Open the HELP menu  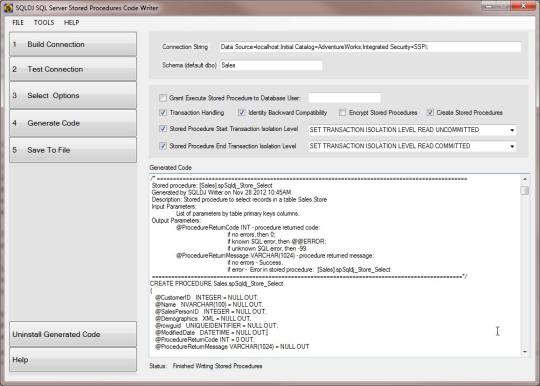(x=71, y=23)
